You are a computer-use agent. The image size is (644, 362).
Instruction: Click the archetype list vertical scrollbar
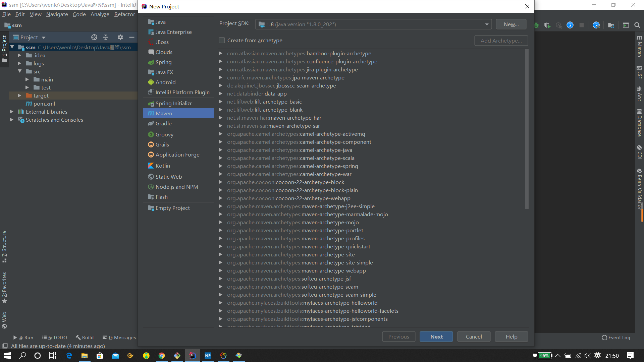coord(527,129)
